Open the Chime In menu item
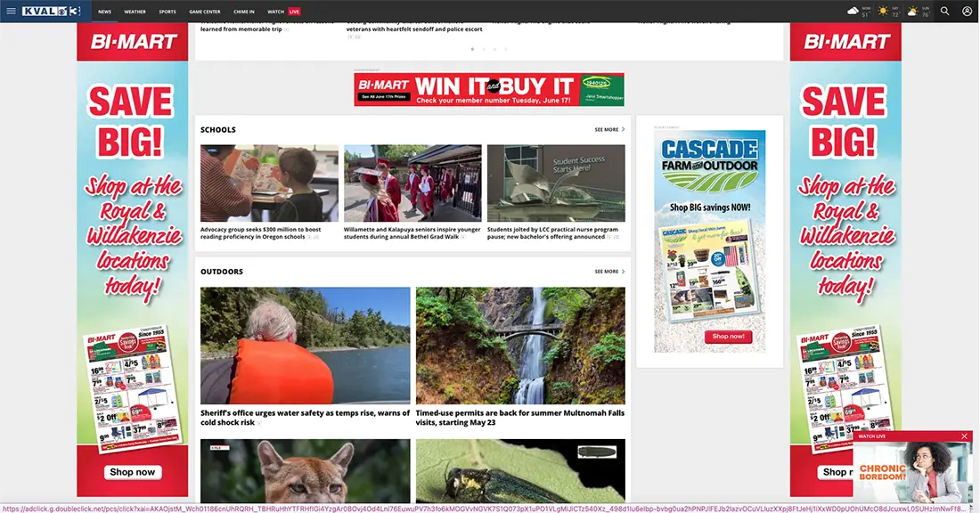This screenshot has height=513, width=980. pyautogui.click(x=244, y=12)
